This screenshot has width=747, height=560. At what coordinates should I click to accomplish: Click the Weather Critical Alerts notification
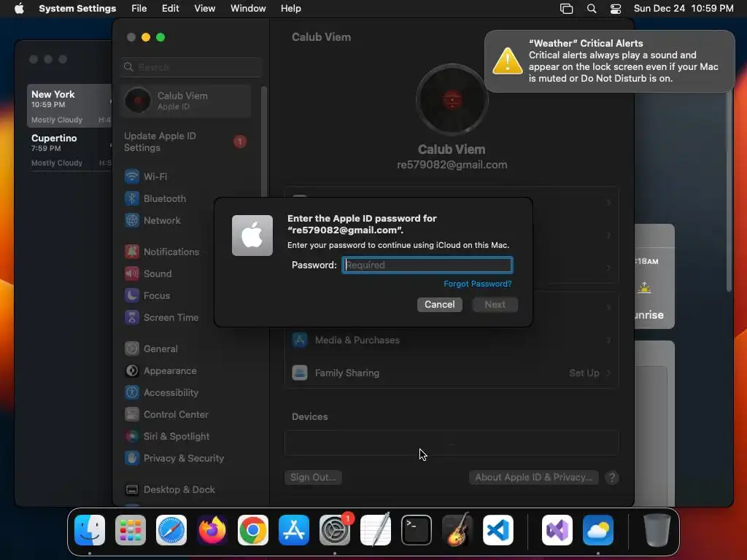coord(610,61)
